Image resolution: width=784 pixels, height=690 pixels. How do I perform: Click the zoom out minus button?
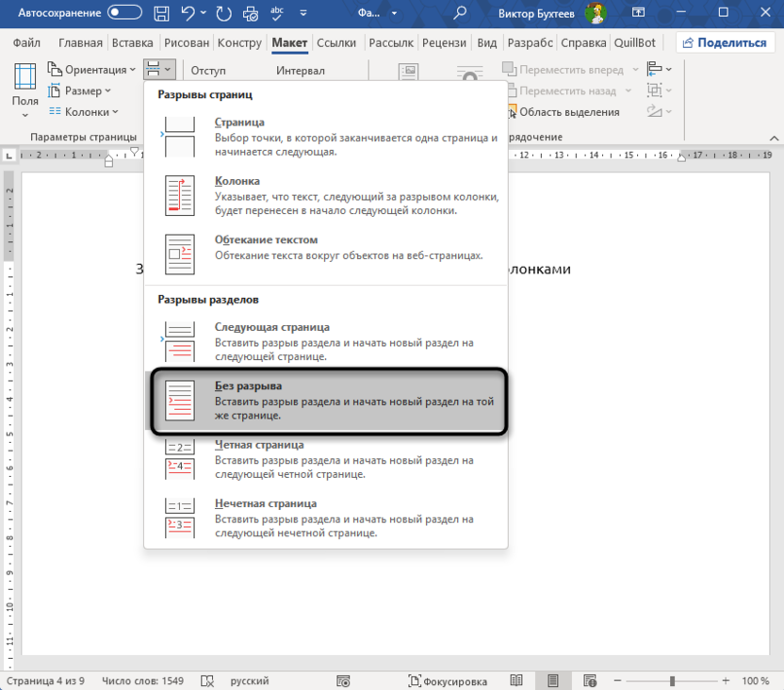[617, 681]
